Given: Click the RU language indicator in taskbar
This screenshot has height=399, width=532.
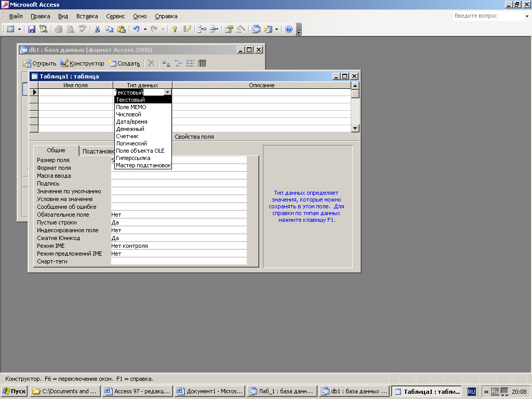Looking at the screenshot, I should click(x=471, y=392).
